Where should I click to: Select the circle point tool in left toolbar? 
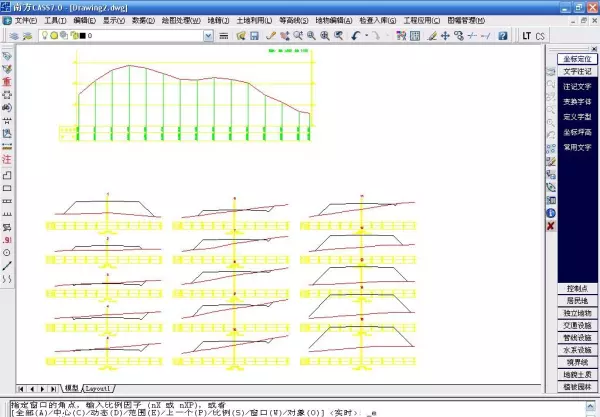[7, 253]
